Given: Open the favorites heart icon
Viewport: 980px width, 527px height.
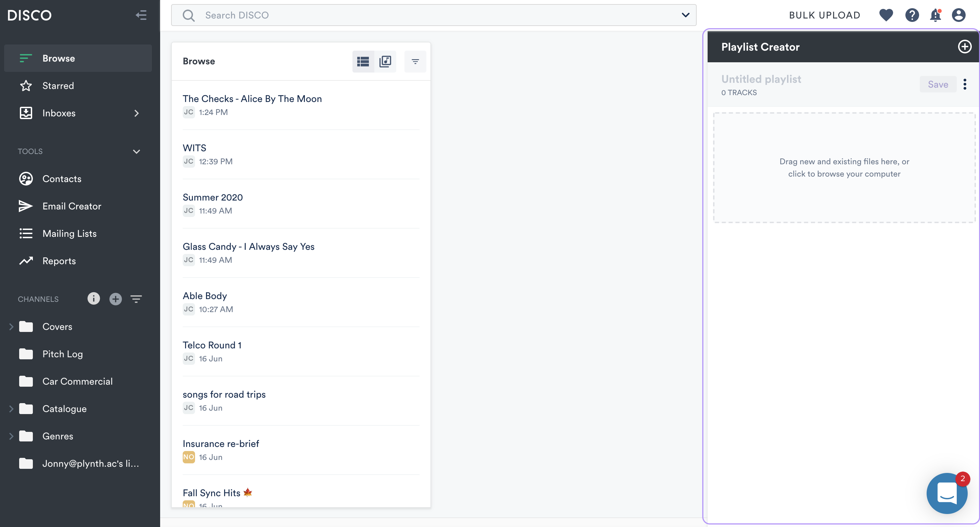Looking at the screenshot, I should point(886,15).
